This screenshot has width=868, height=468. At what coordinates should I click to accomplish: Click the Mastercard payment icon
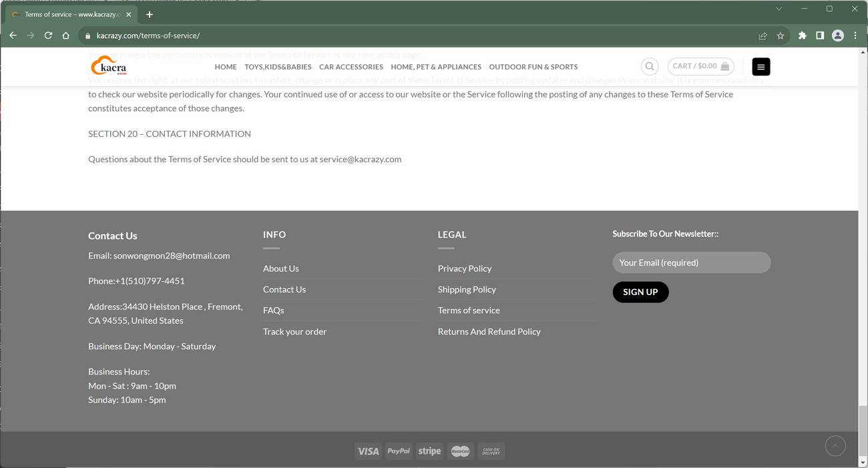pyautogui.click(x=460, y=451)
